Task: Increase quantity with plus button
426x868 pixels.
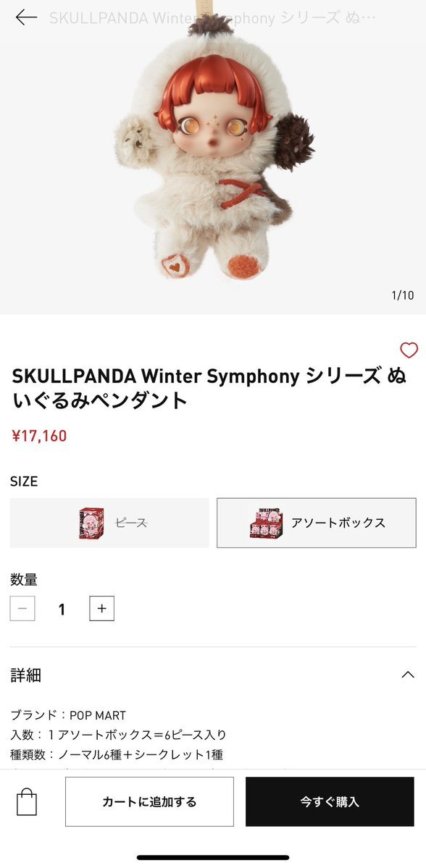Action: (x=102, y=608)
